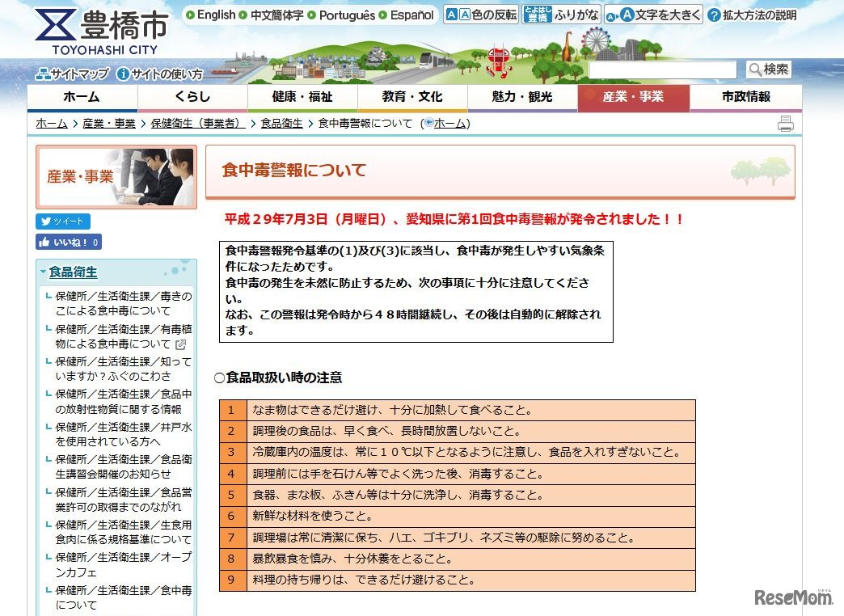844x616 pixels.
Task: Click the site search text field
Action: (662, 70)
